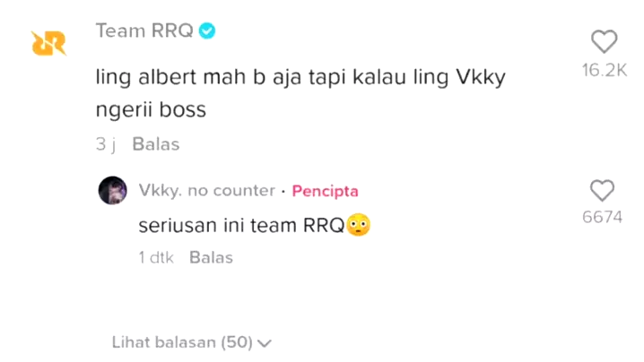
Task: Click the 1 dtk timestamp
Action: pos(156,258)
